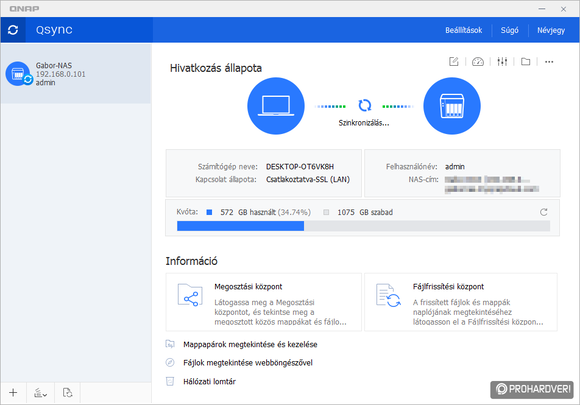Image resolution: width=580 pixels, height=405 pixels.
Task: Open the Súgó help menu
Action: pyautogui.click(x=509, y=30)
